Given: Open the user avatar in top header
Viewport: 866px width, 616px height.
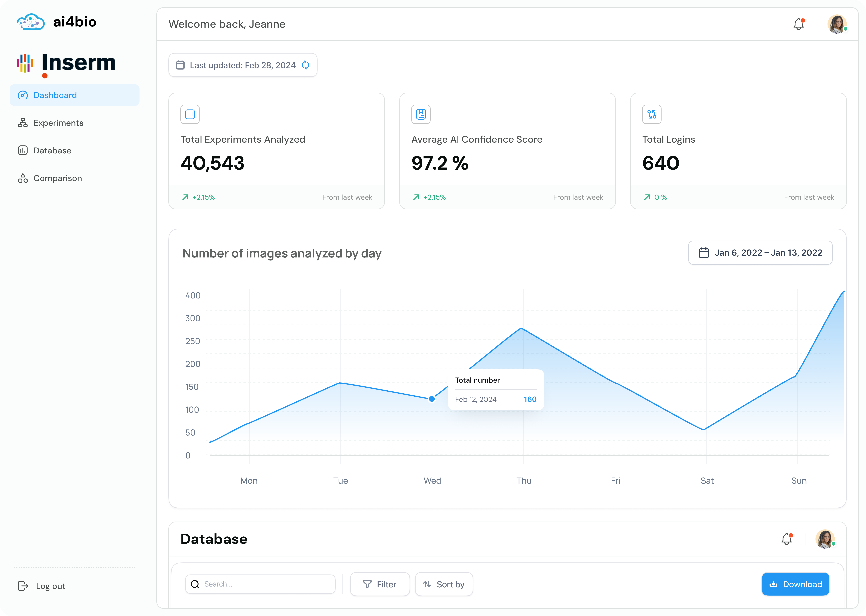Looking at the screenshot, I should click(x=837, y=24).
